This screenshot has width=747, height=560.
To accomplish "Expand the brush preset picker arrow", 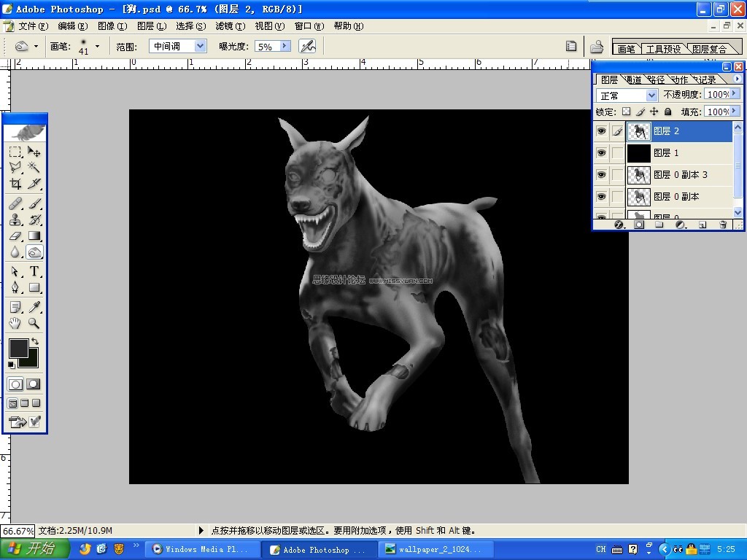I will pyautogui.click(x=97, y=46).
